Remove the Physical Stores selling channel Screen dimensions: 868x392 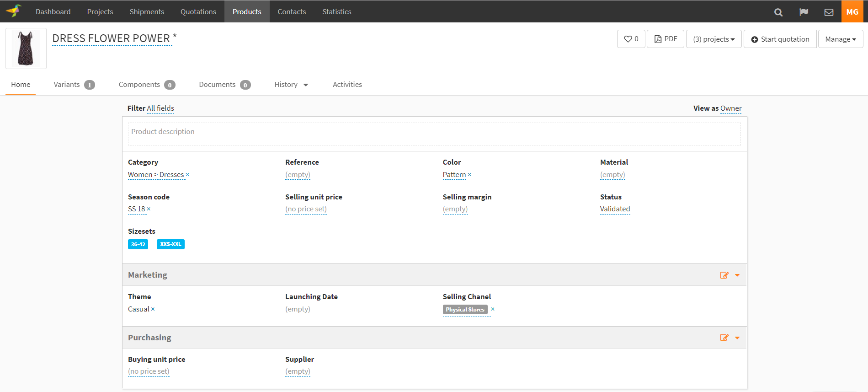493,309
